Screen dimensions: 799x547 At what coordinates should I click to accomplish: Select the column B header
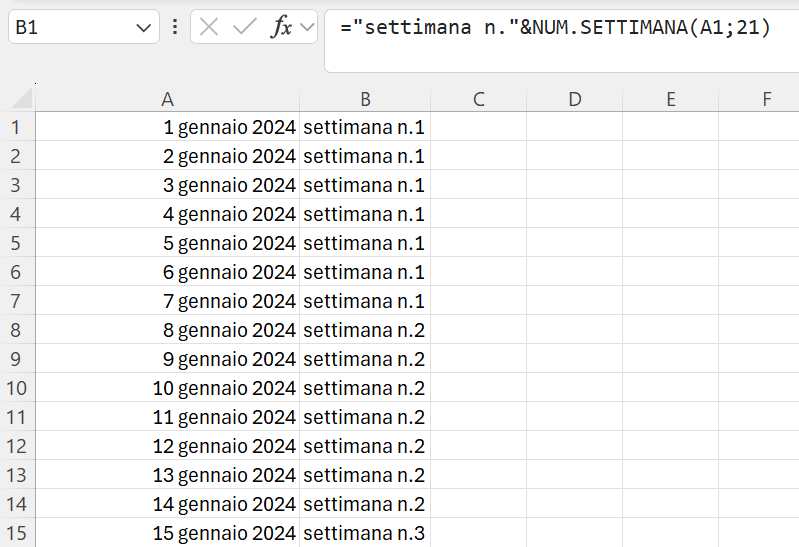pyautogui.click(x=365, y=99)
